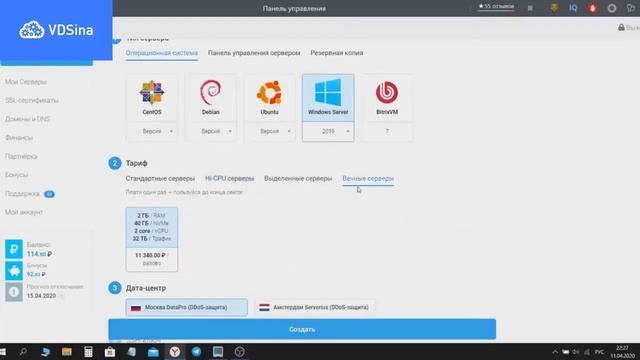Click the Windows Start button
Screen dimensions: 640x360
3,352
